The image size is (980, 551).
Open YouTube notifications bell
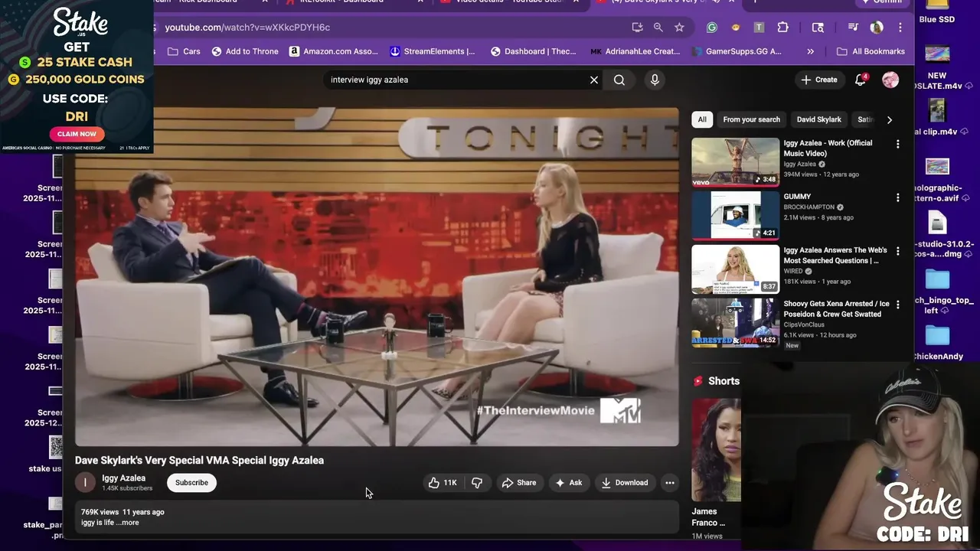tap(860, 80)
